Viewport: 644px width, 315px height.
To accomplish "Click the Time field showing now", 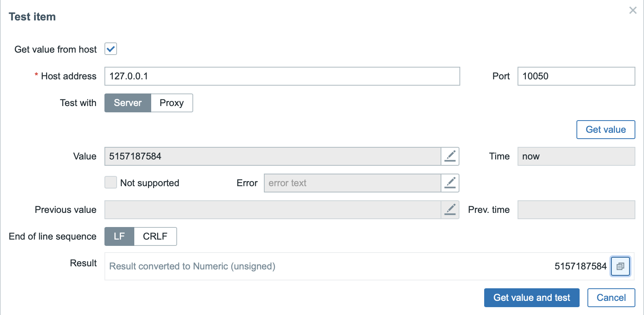I will 576,156.
